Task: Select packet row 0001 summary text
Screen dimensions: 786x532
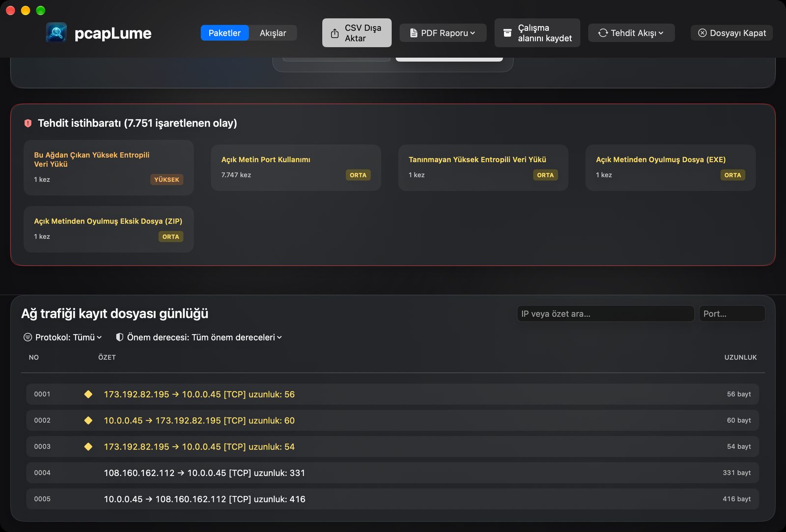Action: [199, 394]
